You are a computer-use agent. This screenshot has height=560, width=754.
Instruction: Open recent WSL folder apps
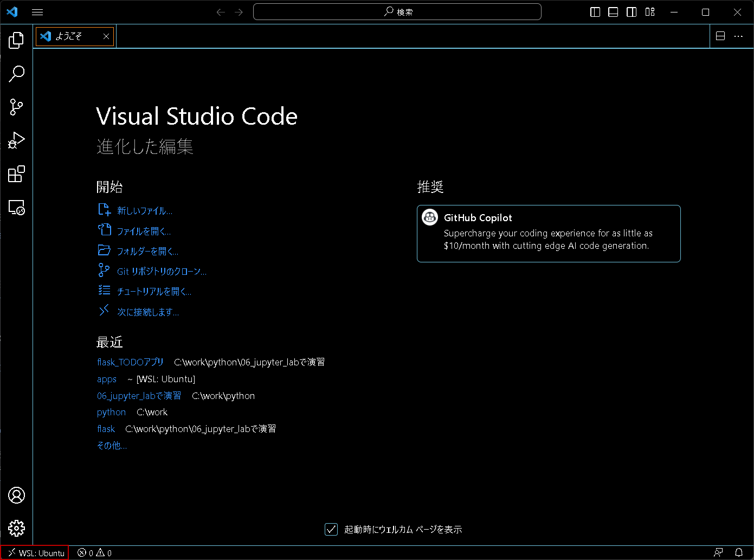107,379
